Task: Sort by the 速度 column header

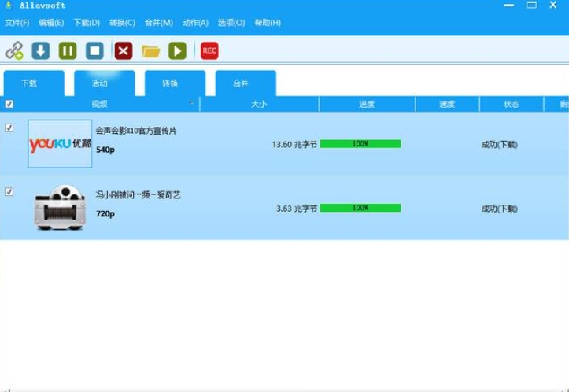Action: [447, 104]
